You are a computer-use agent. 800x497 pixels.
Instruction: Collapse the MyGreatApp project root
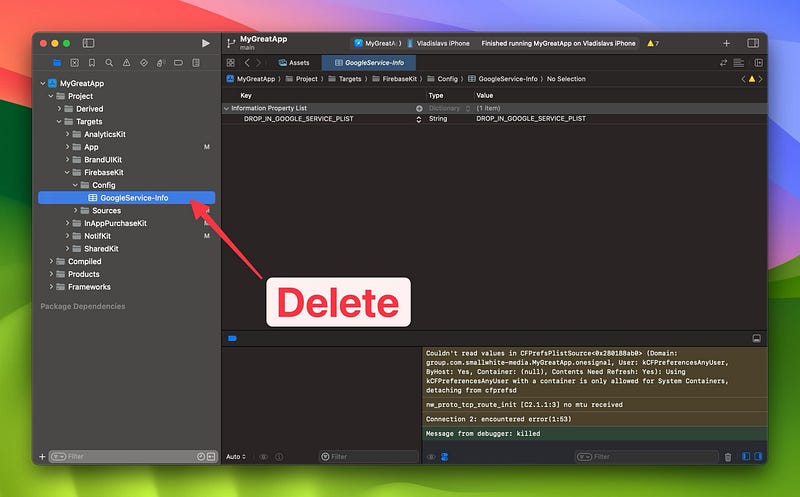(x=43, y=83)
